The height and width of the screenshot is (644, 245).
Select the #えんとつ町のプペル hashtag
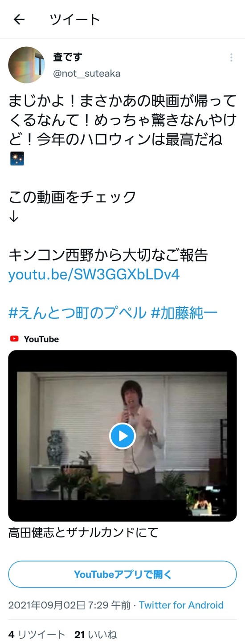tap(78, 313)
